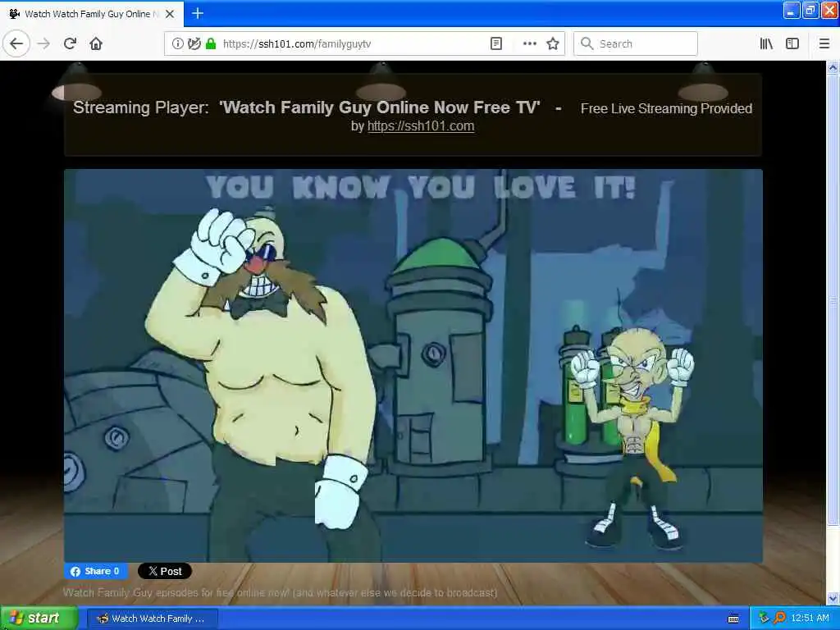
Task: Open the Firefox home page
Action: click(96, 43)
